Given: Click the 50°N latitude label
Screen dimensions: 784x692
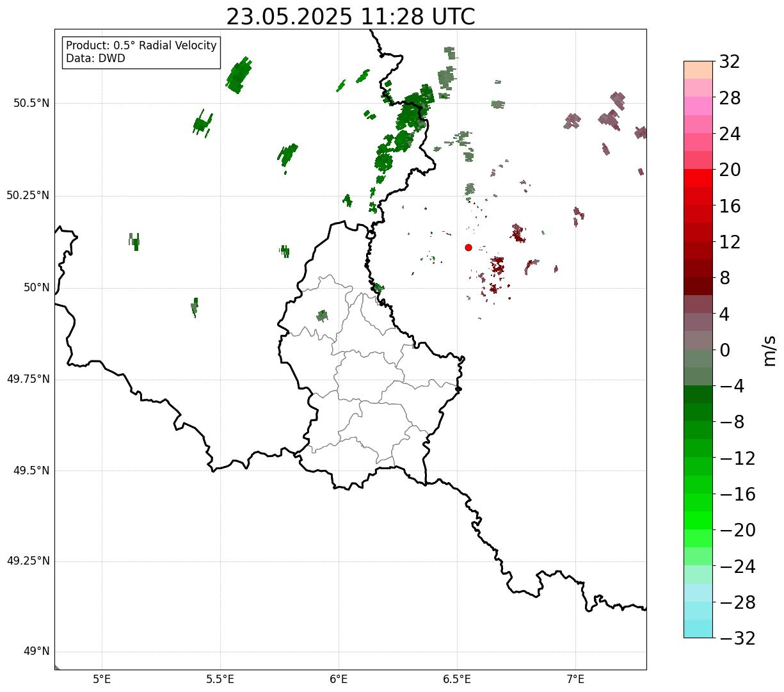Looking at the screenshot, I should coord(36,288).
